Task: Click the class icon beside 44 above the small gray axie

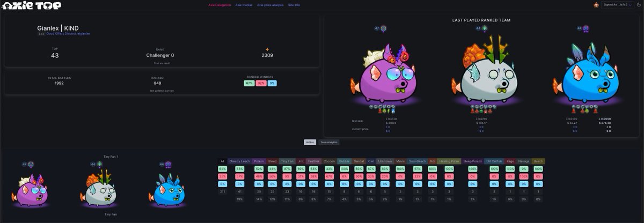Action: (100, 164)
